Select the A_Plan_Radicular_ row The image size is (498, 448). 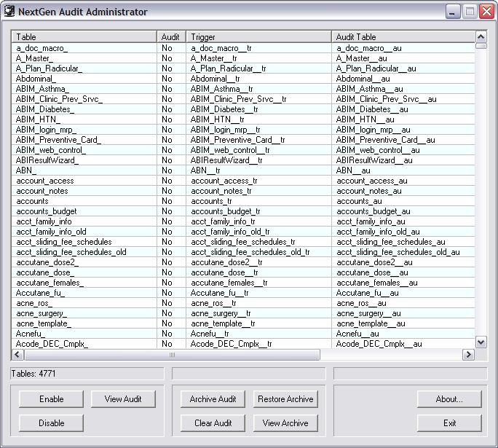point(243,68)
